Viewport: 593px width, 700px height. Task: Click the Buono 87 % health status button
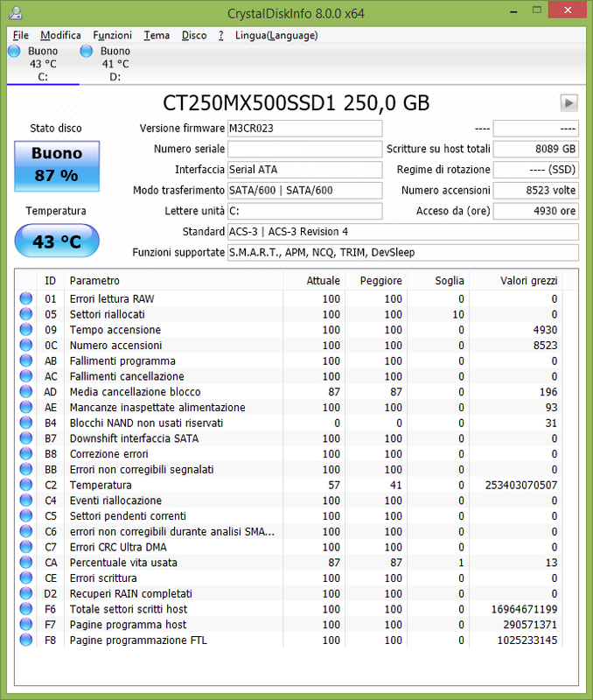(57, 166)
